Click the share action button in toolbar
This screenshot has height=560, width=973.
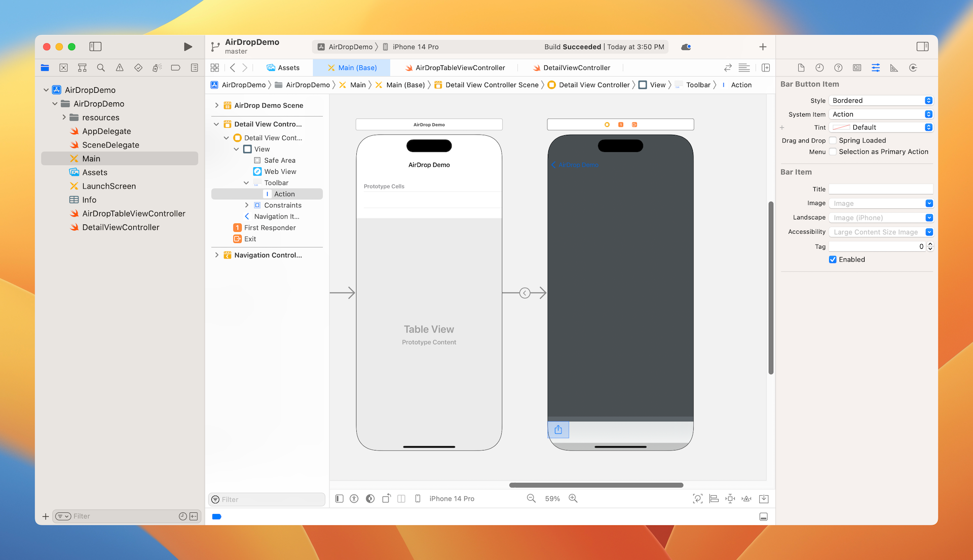[x=558, y=430]
